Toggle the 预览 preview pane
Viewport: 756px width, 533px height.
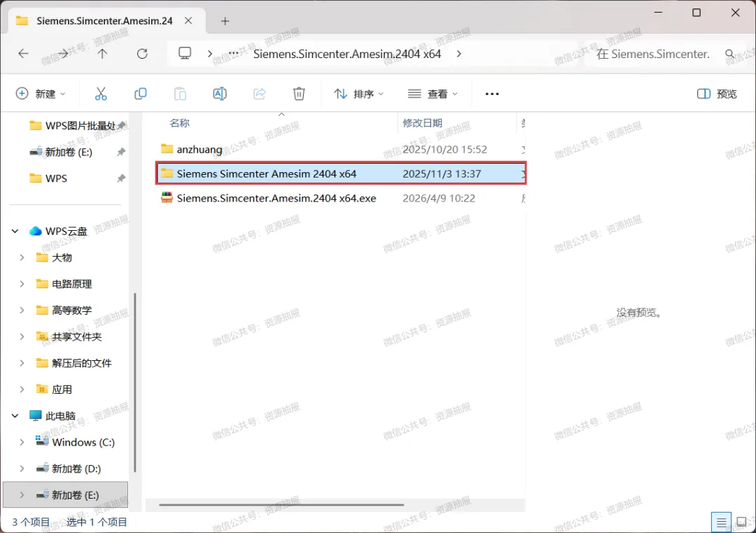(717, 94)
